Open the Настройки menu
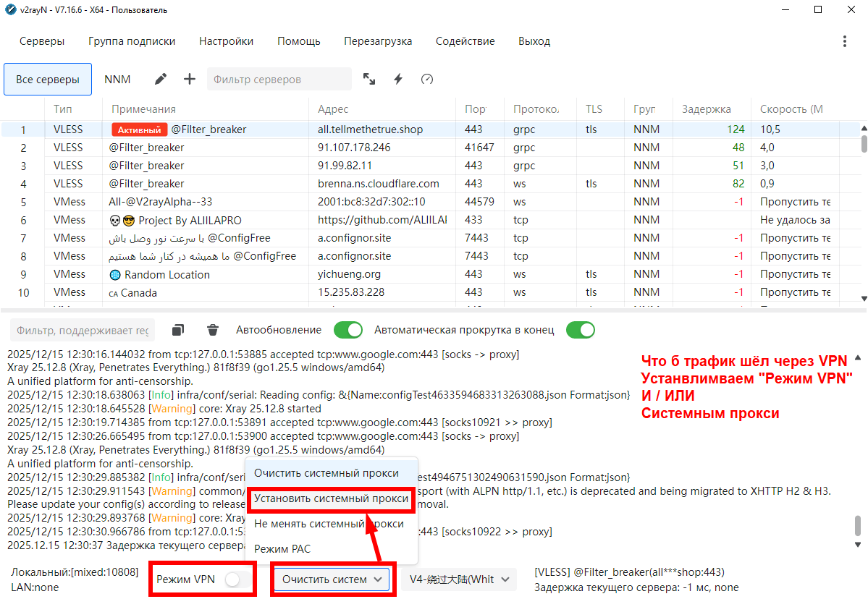Viewport: 868px width, 599px height. (x=226, y=41)
